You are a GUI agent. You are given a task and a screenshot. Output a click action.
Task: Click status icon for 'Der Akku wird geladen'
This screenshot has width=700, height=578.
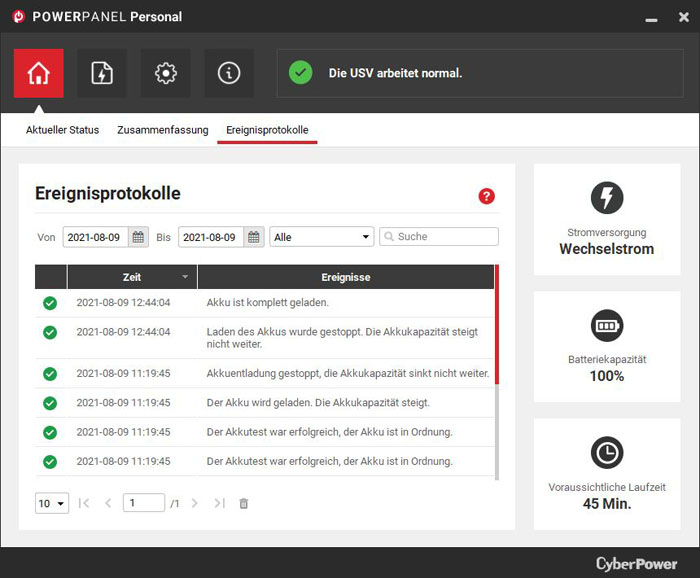tap(50, 403)
